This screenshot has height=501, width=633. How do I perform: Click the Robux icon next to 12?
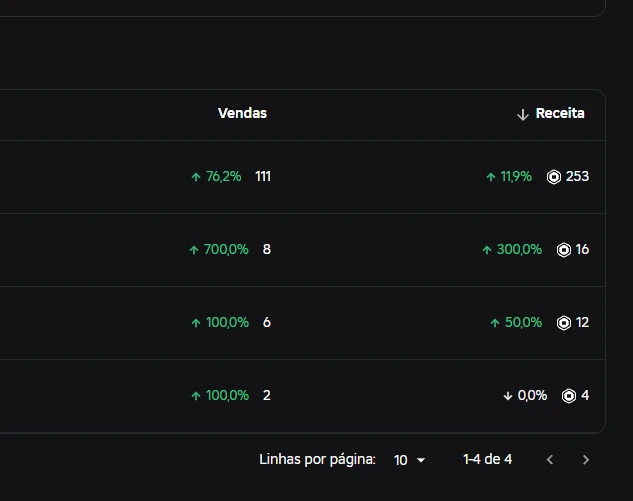[x=564, y=323]
